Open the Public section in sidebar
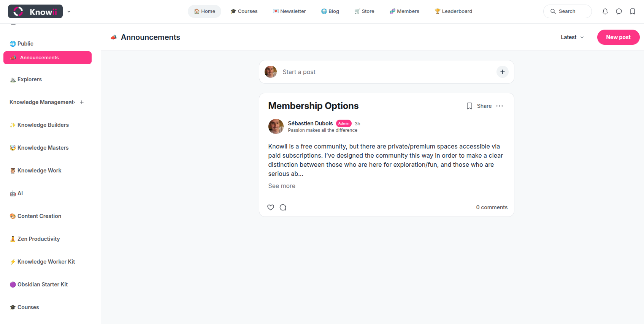This screenshot has width=644, height=324. pos(22,44)
